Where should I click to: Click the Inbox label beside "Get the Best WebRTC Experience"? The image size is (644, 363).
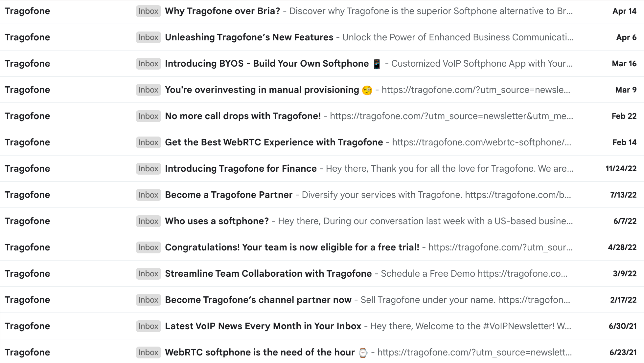point(148,142)
